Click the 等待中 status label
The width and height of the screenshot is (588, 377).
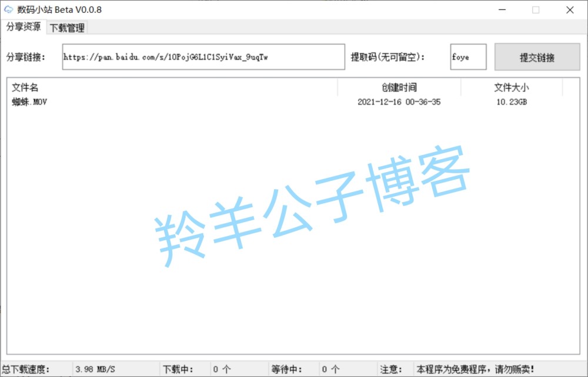coord(286,369)
